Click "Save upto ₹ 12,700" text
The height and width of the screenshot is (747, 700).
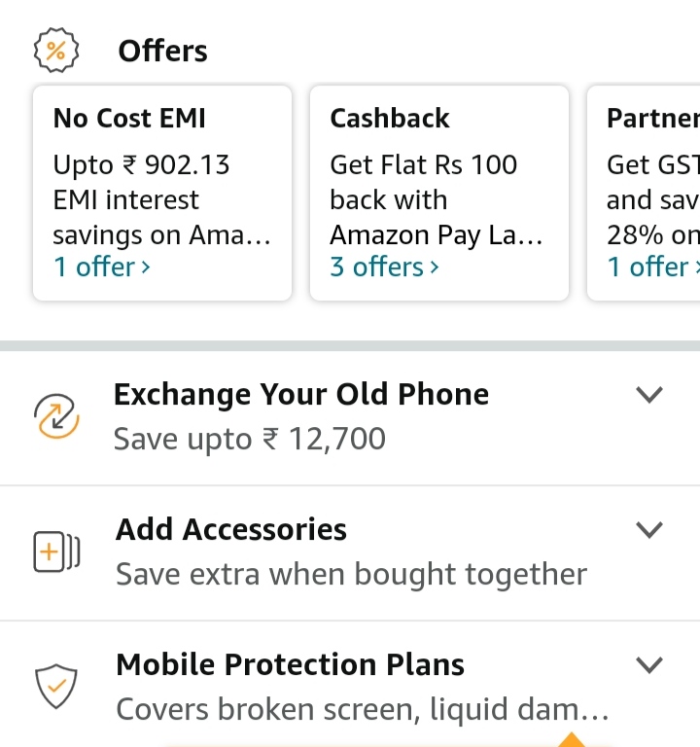click(x=250, y=440)
